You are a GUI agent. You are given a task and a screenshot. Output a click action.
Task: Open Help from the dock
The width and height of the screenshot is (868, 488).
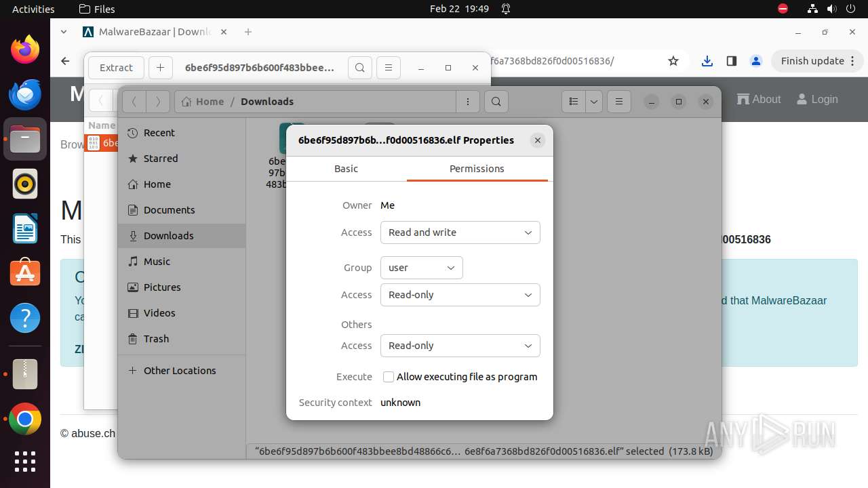tap(25, 318)
